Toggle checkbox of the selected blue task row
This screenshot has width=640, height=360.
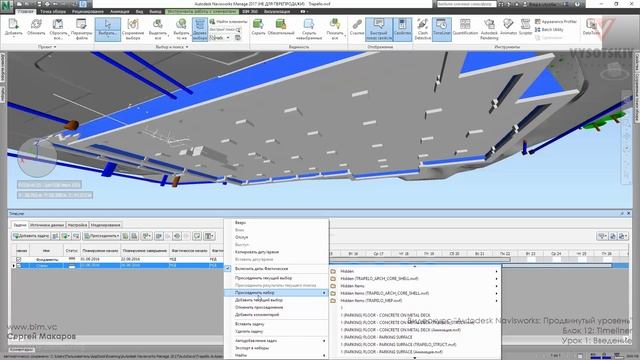tap(18, 266)
